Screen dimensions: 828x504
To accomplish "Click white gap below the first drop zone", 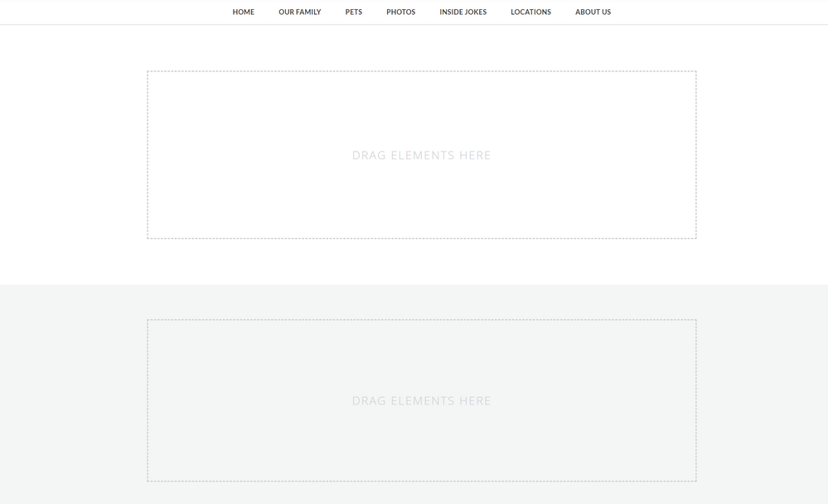I will pos(421,262).
